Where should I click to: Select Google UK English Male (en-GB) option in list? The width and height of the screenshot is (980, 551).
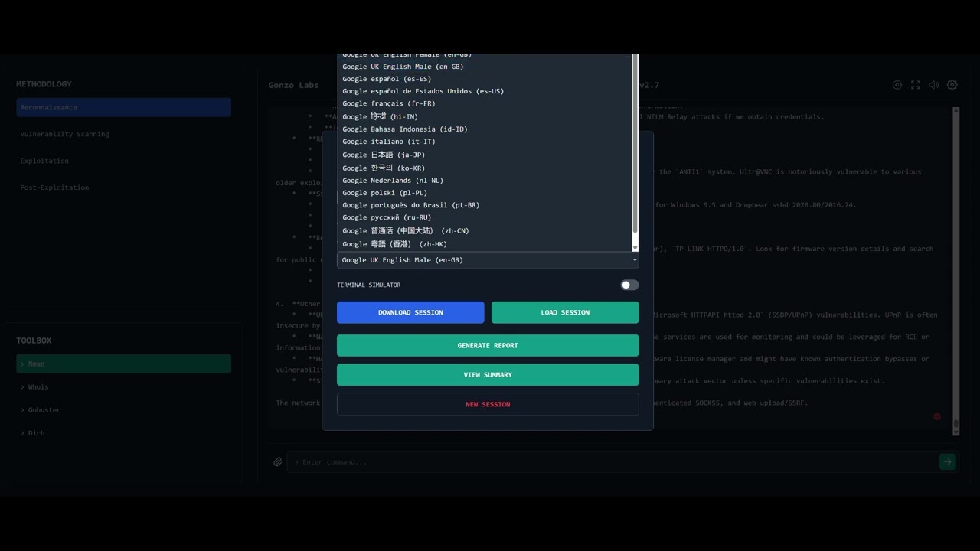click(x=484, y=67)
